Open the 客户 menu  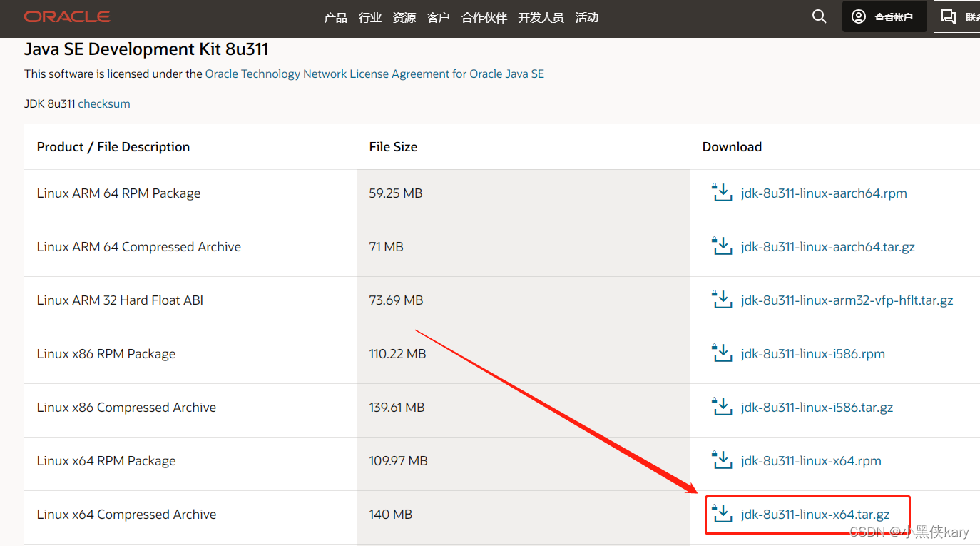coord(439,17)
